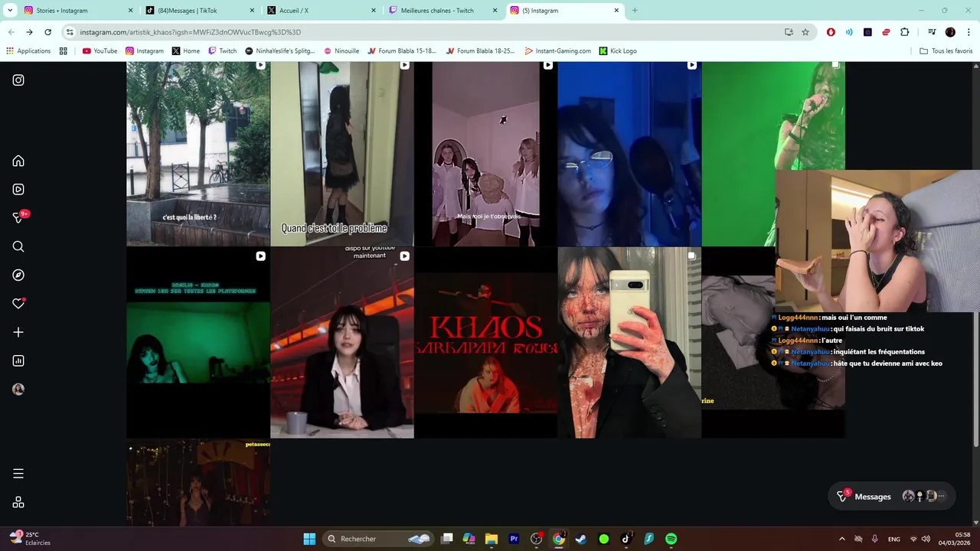
Task: Open Chrome three-dot menu
Action: [969, 32]
